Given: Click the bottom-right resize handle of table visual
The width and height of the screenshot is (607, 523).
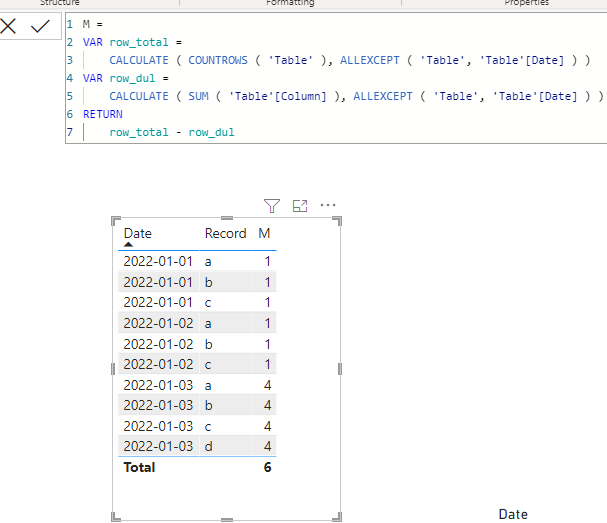Looking at the screenshot, I should tap(338, 517).
